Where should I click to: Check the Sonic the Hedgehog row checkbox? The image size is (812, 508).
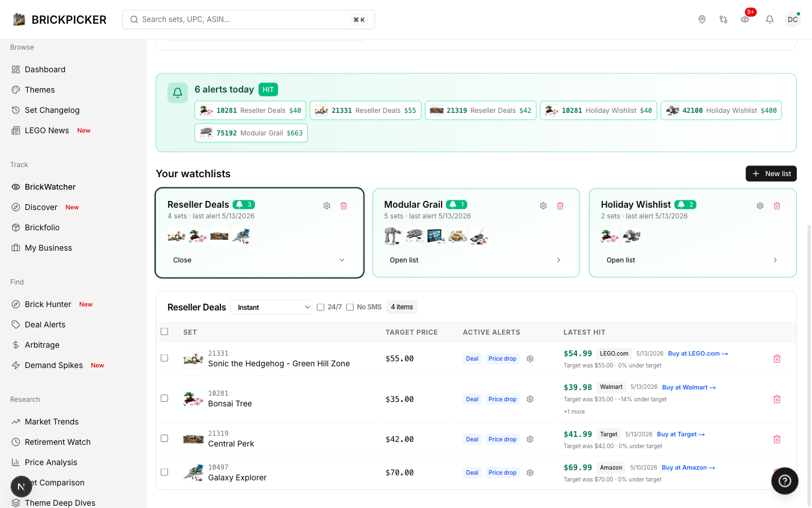pyautogui.click(x=165, y=358)
